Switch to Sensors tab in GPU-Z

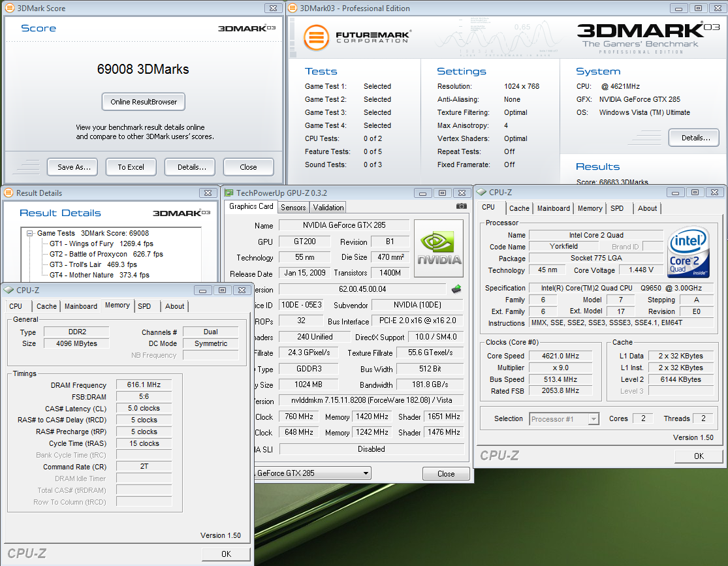(x=293, y=208)
